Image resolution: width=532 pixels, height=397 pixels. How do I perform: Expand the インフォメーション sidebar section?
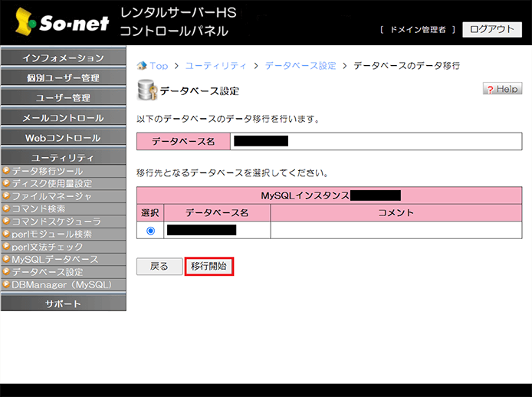63,58
